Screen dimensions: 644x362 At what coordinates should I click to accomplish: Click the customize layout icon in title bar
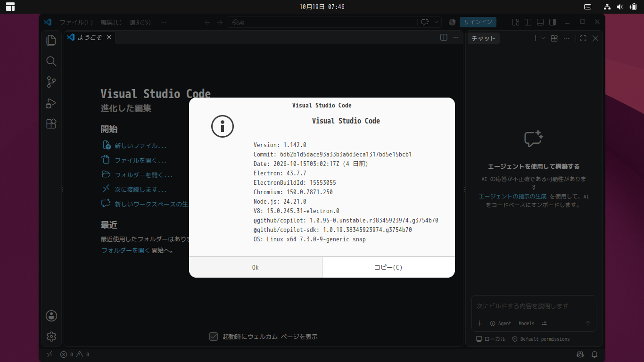point(516,22)
